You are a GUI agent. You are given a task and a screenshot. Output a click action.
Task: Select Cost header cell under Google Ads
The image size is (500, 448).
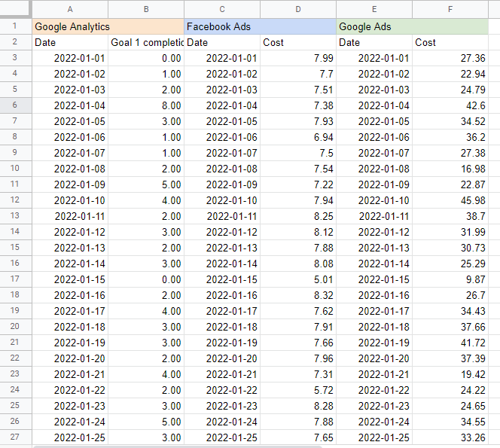(x=450, y=42)
